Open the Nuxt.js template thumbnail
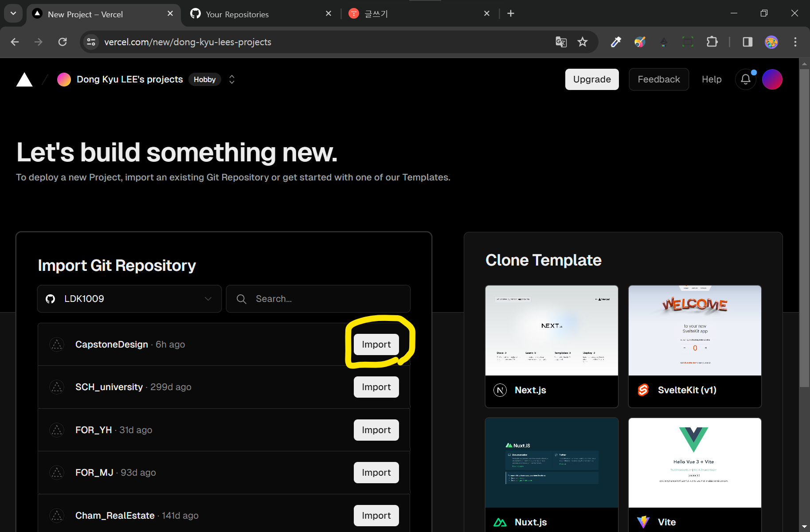The width and height of the screenshot is (810, 532). click(552, 463)
